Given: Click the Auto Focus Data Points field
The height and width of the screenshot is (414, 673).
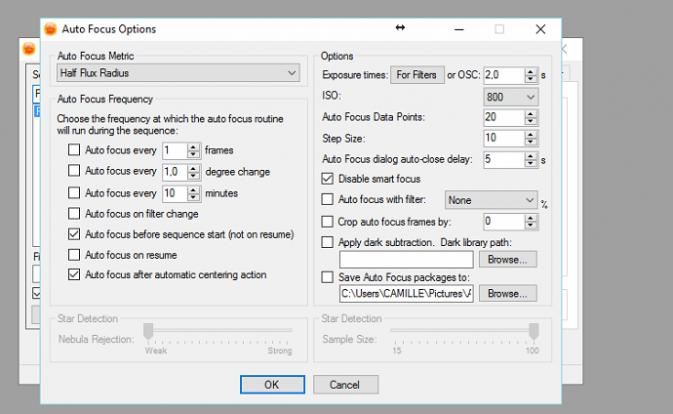Looking at the screenshot, I should click(504, 117).
